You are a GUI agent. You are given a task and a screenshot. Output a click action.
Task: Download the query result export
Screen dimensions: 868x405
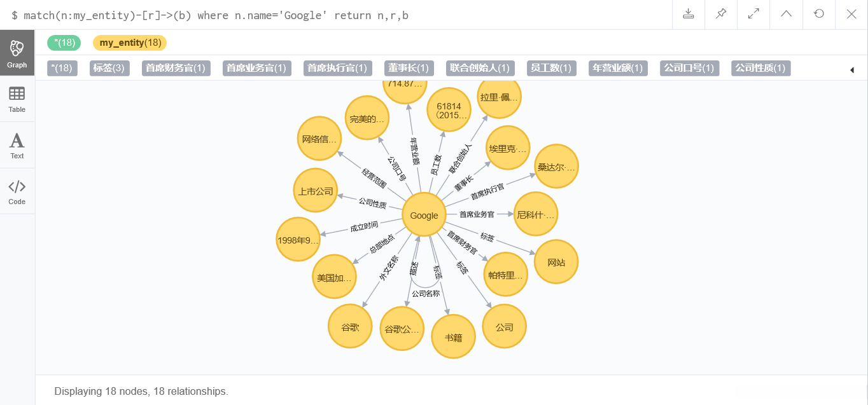tap(689, 14)
